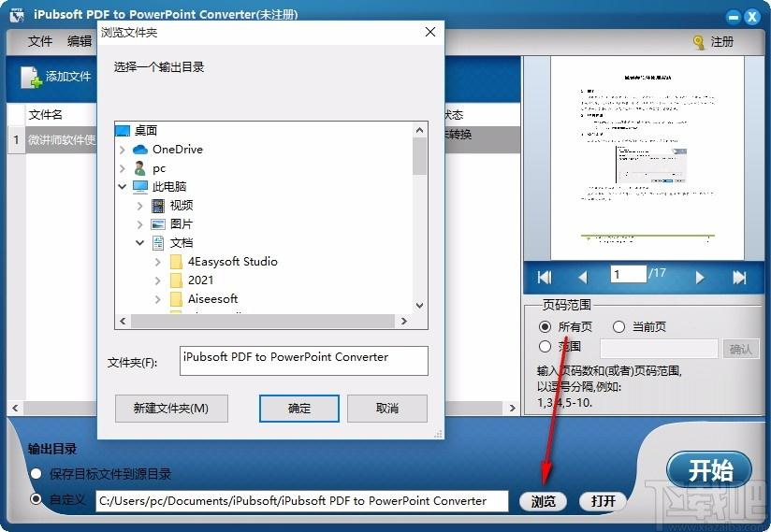Click the Pictures (图片) folder icon
The image size is (771, 532).
tap(158, 224)
